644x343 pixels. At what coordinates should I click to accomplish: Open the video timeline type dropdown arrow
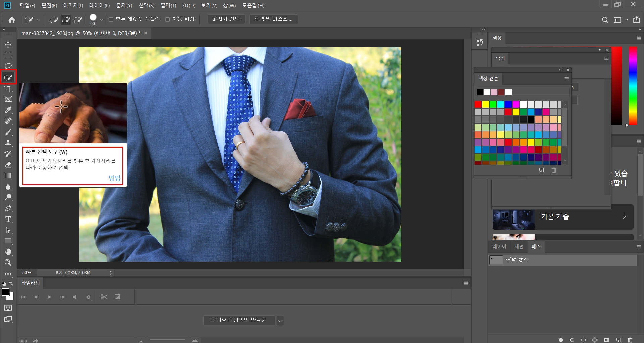(x=280, y=321)
